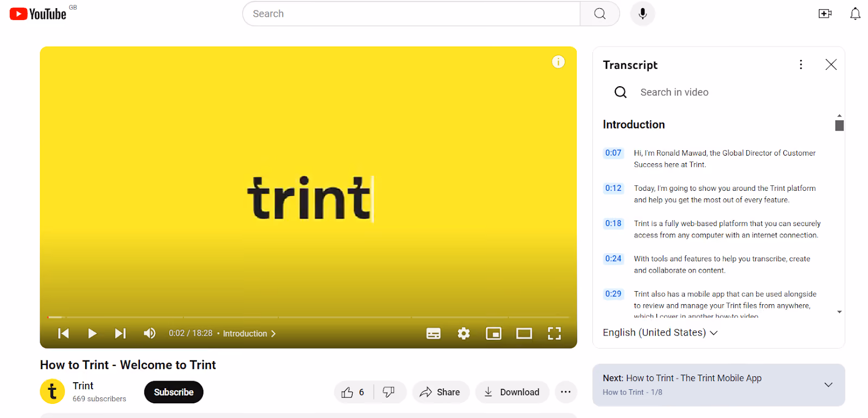Jump to transcript timestamp 0:29
Image resolution: width=868 pixels, height=418 pixels.
click(614, 294)
